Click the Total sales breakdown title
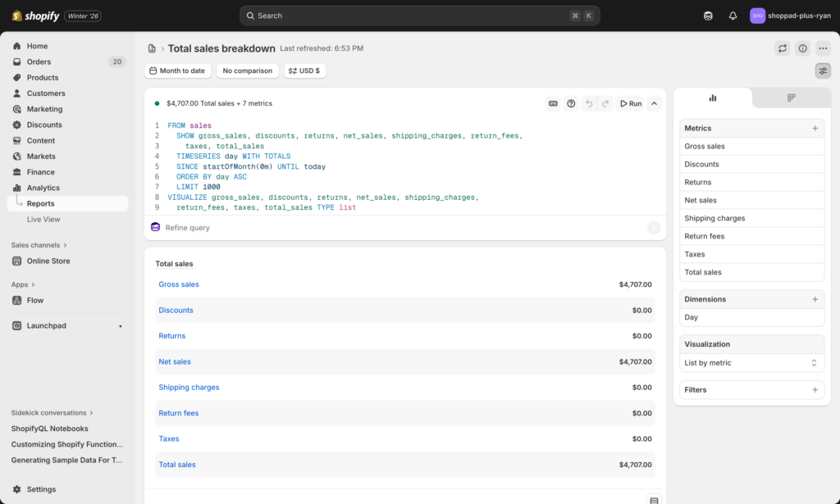This screenshot has width=840, height=504. (221, 48)
